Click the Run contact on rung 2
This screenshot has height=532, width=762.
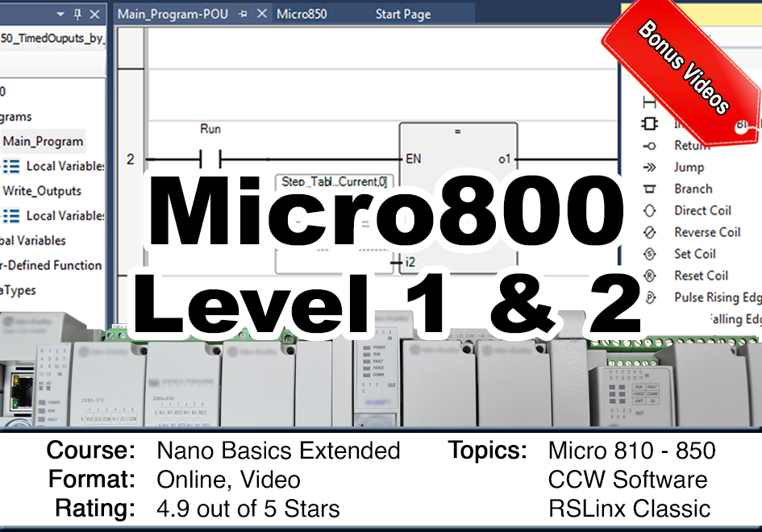(210, 160)
